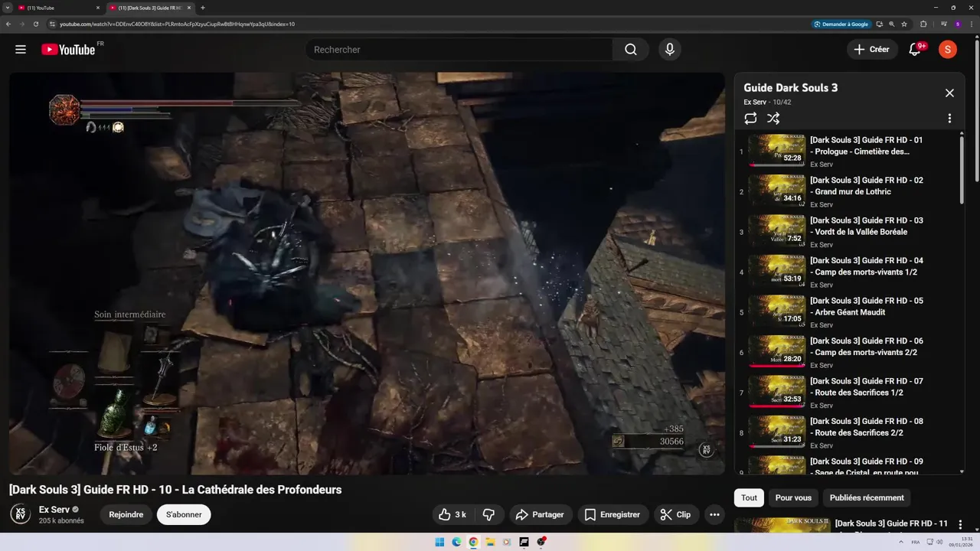Image resolution: width=980 pixels, height=551 pixels.
Task: Open playlist three-dot options menu
Action: (949, 119)
